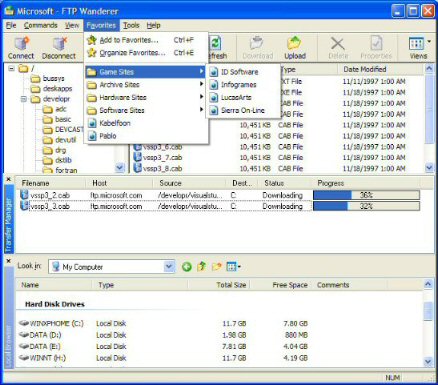Image resolution: width=438 pixels, height=385 pixels.
Task: Sort by the Free Space column header
Action: (290, 285)
